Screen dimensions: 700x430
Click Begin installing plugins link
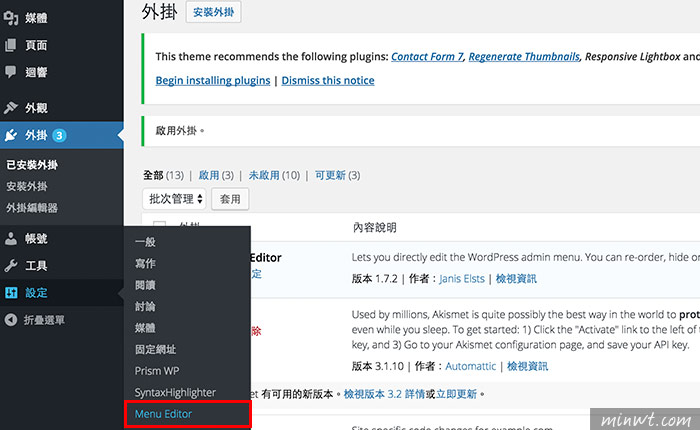click(213, 80)
